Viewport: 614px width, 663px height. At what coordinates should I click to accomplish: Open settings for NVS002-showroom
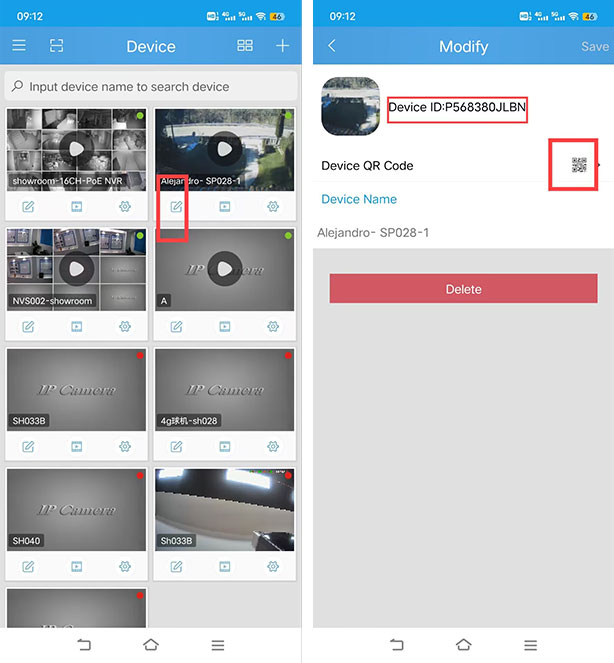click(x=125, y=326)
